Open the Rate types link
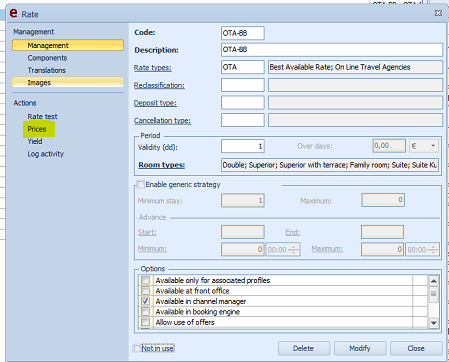This screenshot has height=362, width=449. 153,68
